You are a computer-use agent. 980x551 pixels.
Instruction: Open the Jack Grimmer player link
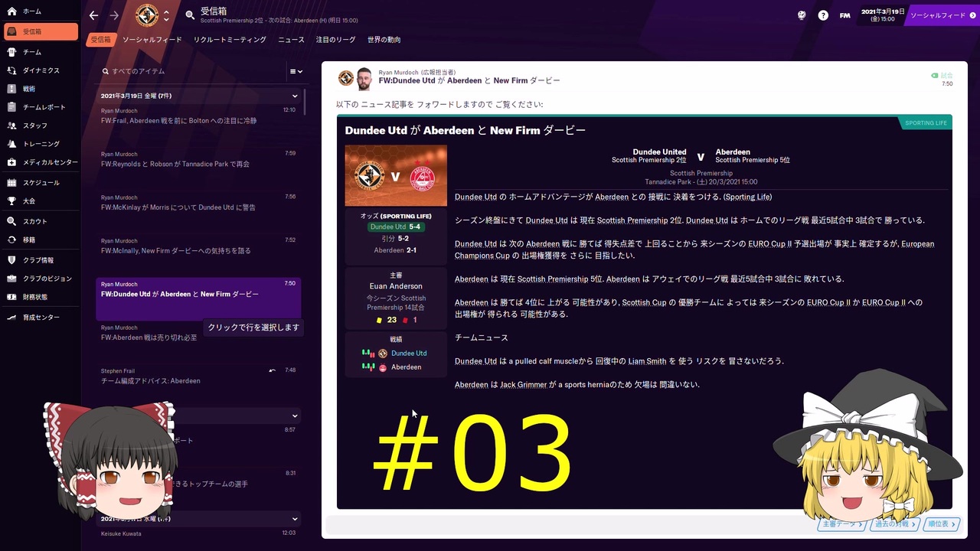pyautogui.click(x=523, y=385)
